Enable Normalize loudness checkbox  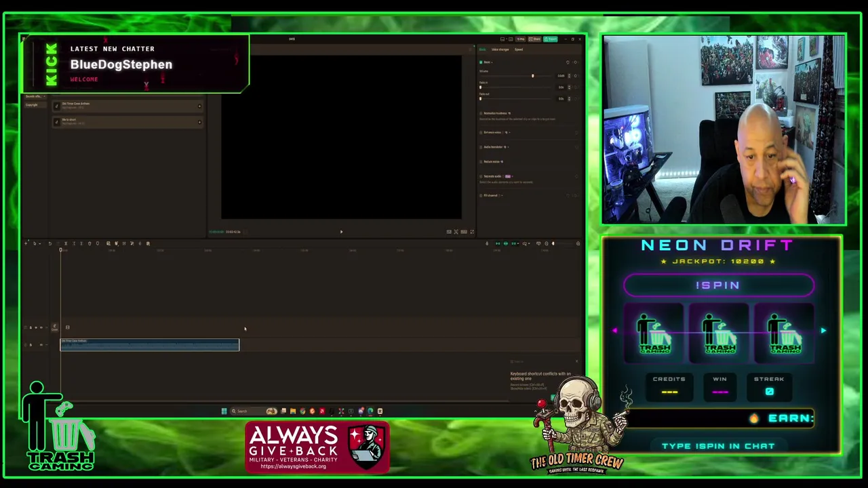point(481,113)
